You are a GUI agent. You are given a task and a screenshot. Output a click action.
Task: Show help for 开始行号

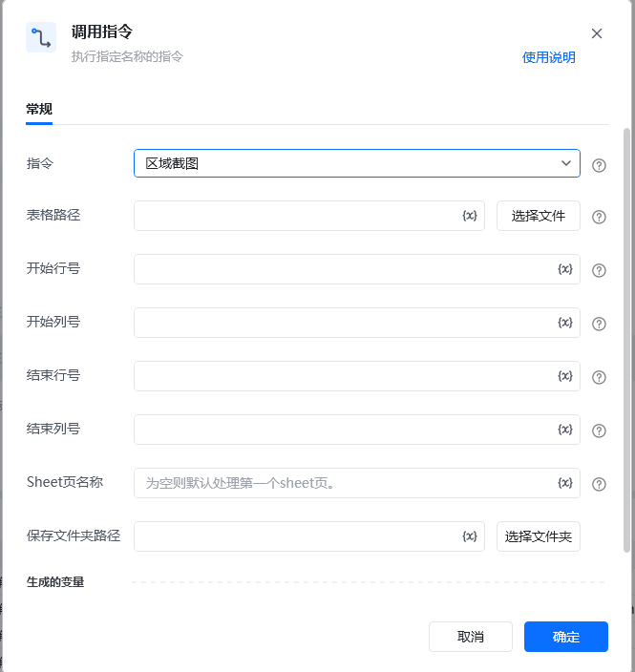coord(599,270)
